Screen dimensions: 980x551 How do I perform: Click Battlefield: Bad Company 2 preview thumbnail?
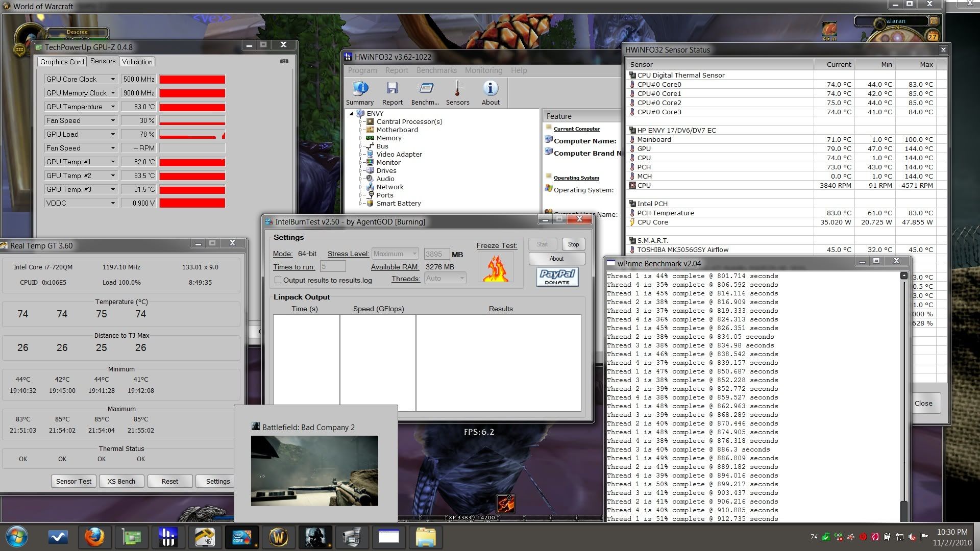[x=314, y=470]
